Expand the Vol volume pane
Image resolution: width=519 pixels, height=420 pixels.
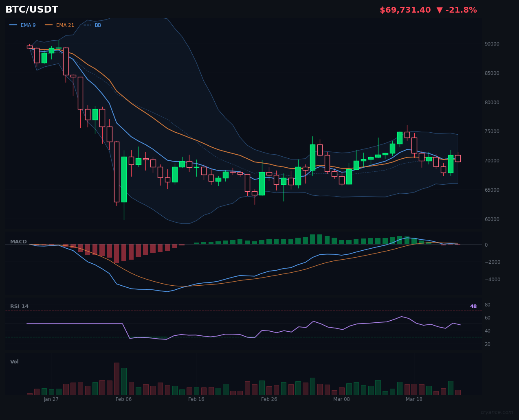(x=14, y=361)
